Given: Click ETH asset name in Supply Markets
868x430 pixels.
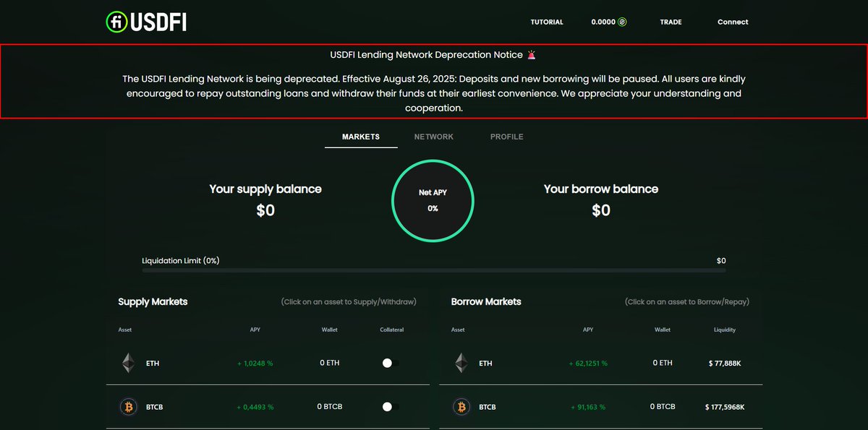Looking at the screenshot, I should tap(153, 364).
